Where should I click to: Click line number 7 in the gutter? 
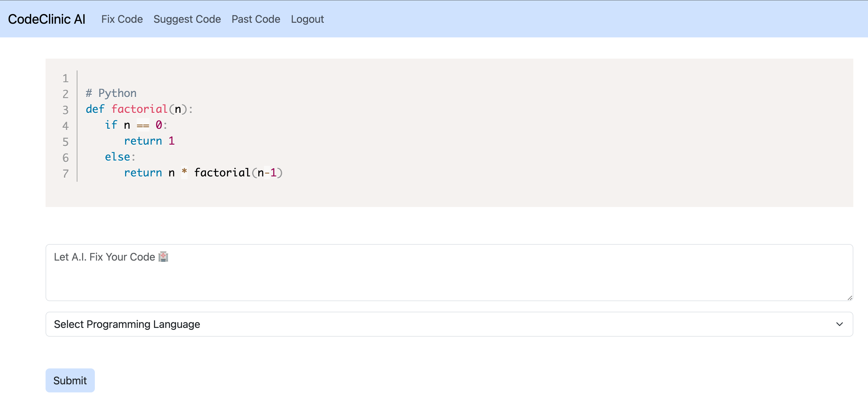tap(66, 173)
